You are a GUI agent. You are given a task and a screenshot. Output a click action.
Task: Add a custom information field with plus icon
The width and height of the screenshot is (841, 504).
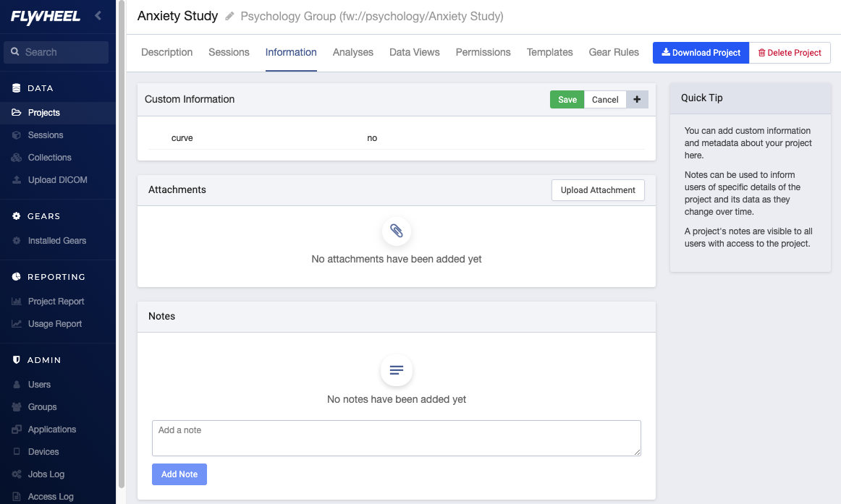coord(637,100)
